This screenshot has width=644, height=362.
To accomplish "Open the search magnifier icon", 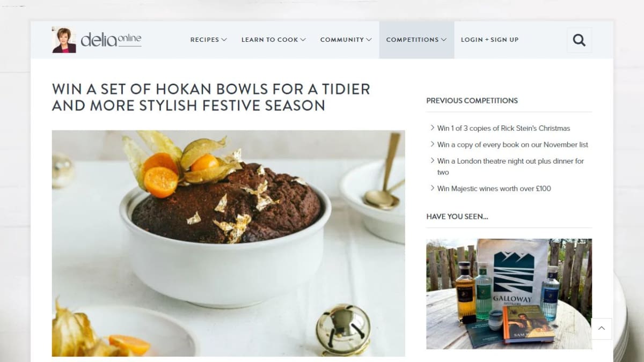I will tap(579, 40).
